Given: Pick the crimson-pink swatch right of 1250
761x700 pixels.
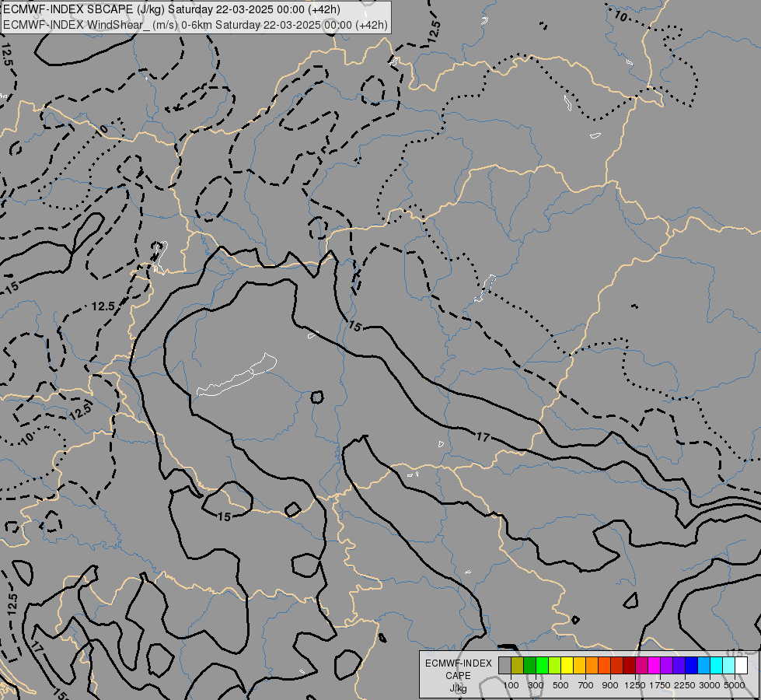Looking at the screenshot, I should 641,666.
